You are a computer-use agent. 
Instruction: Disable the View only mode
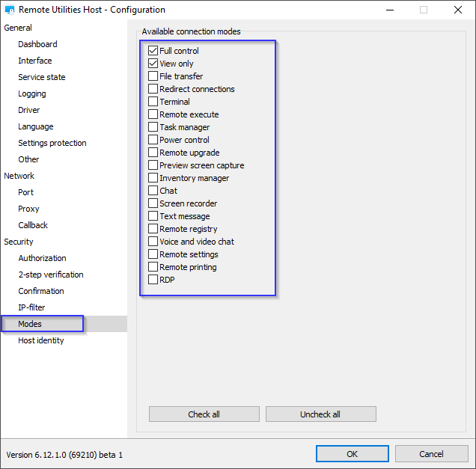pyautogui.click(x=153, y=64)
